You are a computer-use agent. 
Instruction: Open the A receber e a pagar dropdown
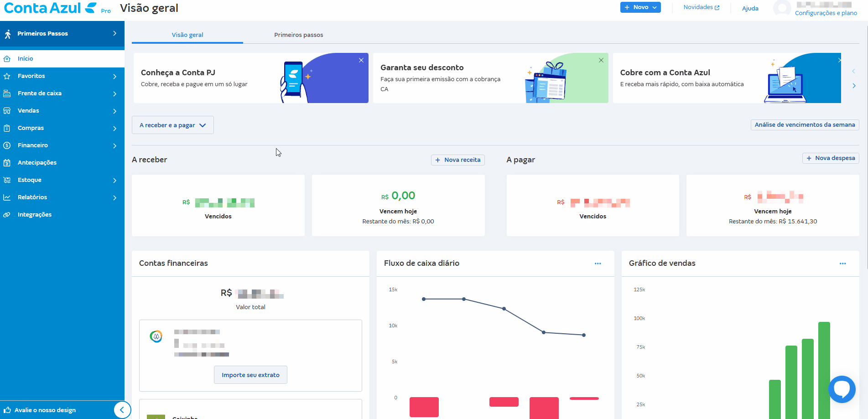point(173,125)
